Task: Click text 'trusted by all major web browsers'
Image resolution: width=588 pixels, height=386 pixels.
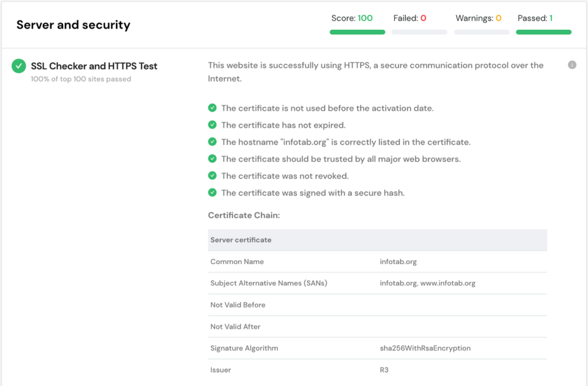Action: click(341, 159)
